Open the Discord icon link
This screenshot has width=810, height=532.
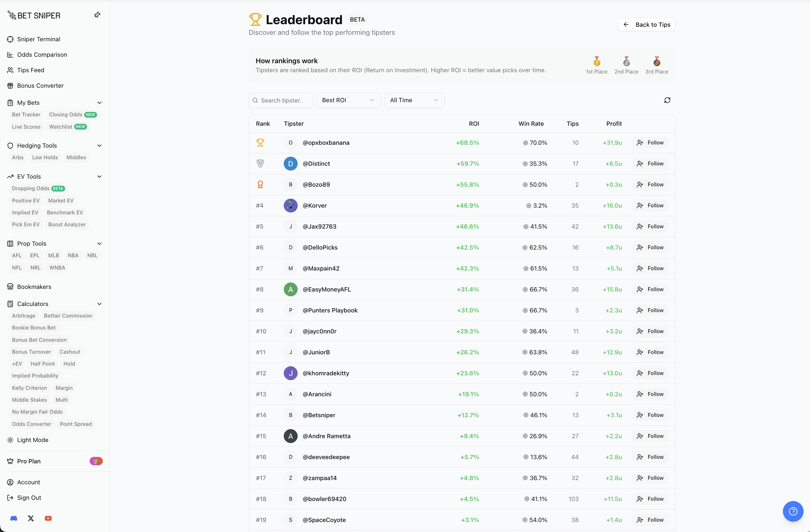tap(14, 518)
